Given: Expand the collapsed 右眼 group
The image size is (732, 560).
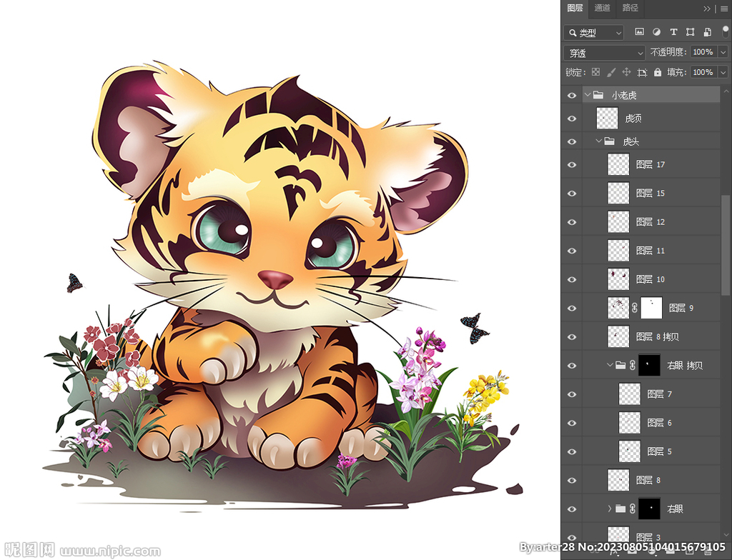Looking at the screenshot, I should (610, 509).
